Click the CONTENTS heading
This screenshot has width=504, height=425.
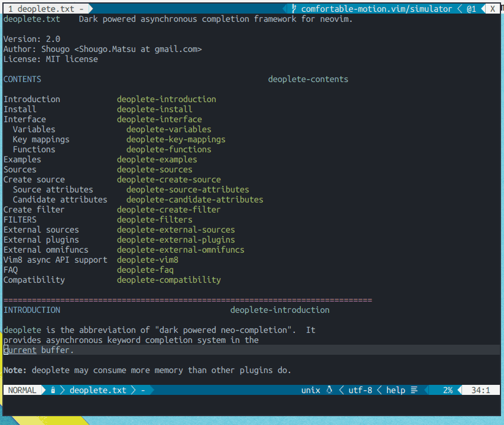[22, 79]
